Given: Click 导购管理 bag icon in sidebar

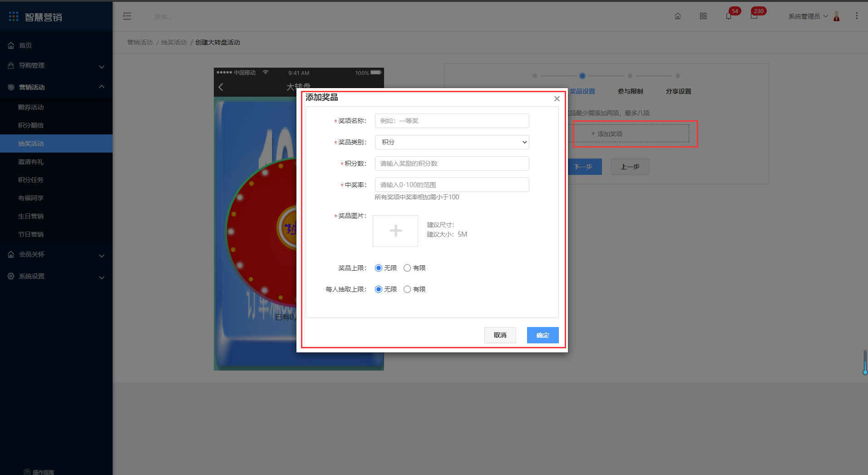Looking at the screenshot, I should 11,65.
